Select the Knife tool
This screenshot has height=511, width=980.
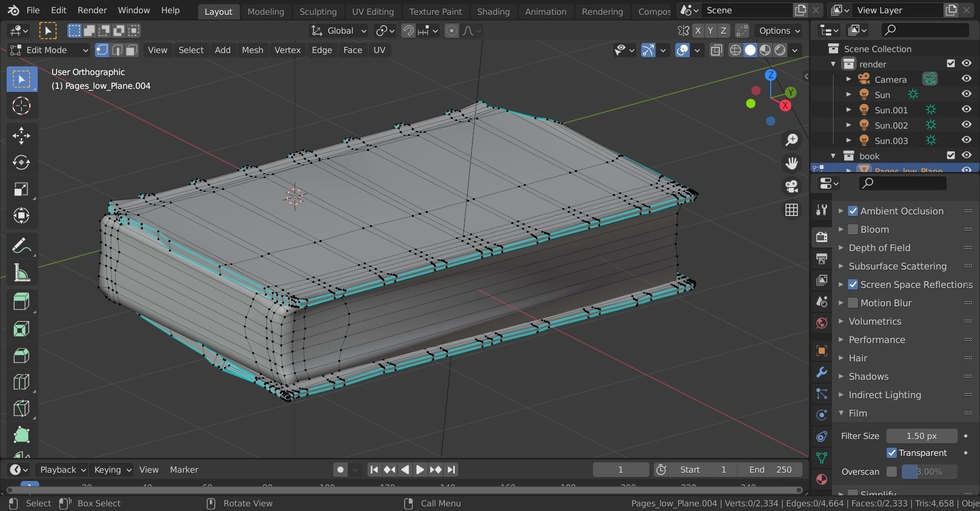pyautogui.click(x=21, y=408)
